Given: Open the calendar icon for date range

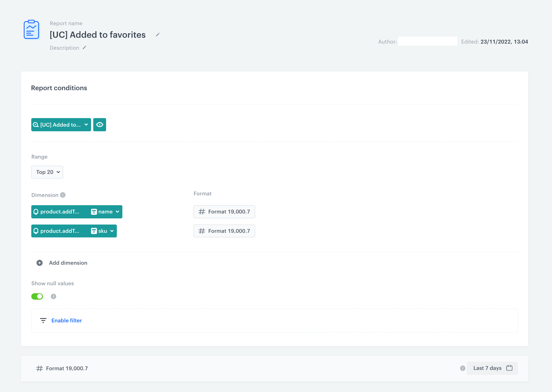Looking at the screenshot, I should point(509,368).
